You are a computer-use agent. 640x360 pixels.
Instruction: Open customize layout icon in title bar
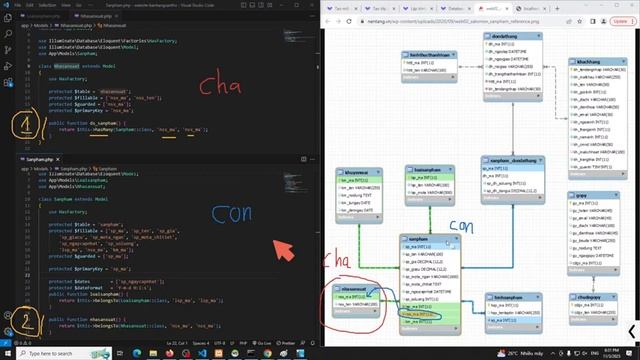point(270,5)
